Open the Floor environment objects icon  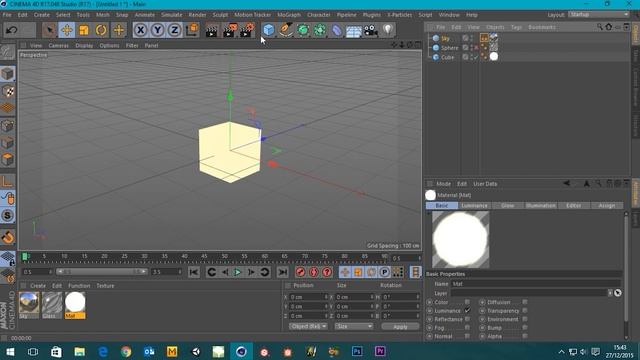pos(354,31)
